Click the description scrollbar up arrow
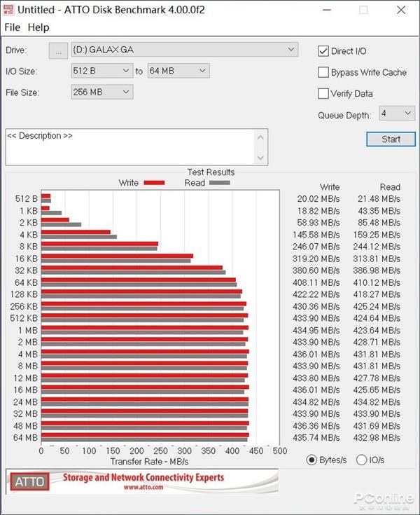Image resolution: width=420 pixels, height=515 pixels. click(x=260, y=137)
